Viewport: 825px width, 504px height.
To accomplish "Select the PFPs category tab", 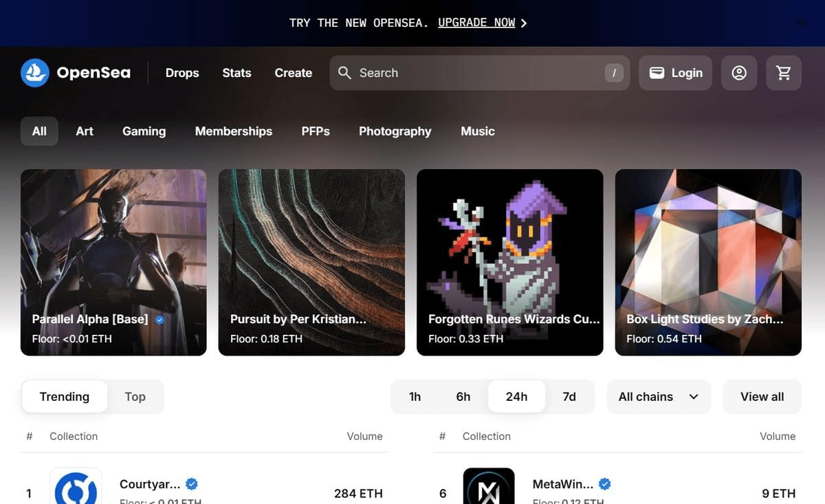I will pyautogui.click(x=316, y=131).
